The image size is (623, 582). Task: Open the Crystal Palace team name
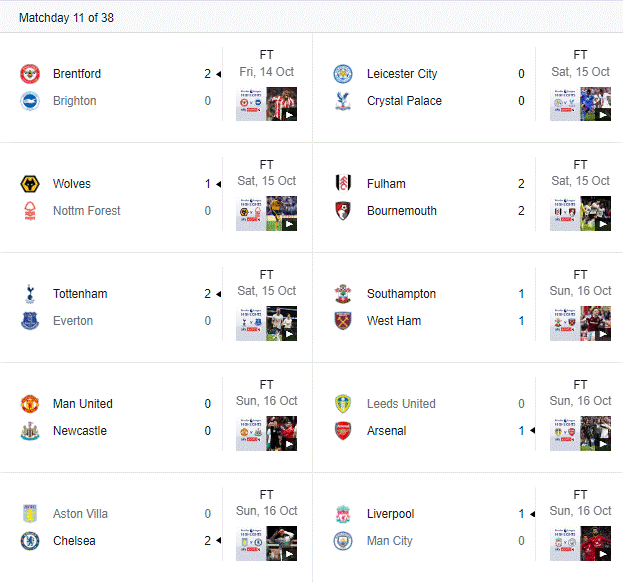pos(404,101)
